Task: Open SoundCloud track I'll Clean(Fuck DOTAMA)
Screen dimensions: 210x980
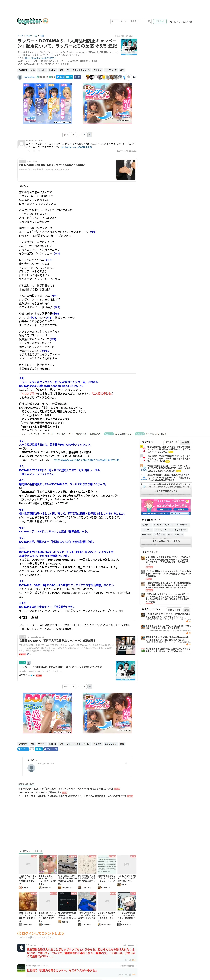Action: click(x=52, y=165)
